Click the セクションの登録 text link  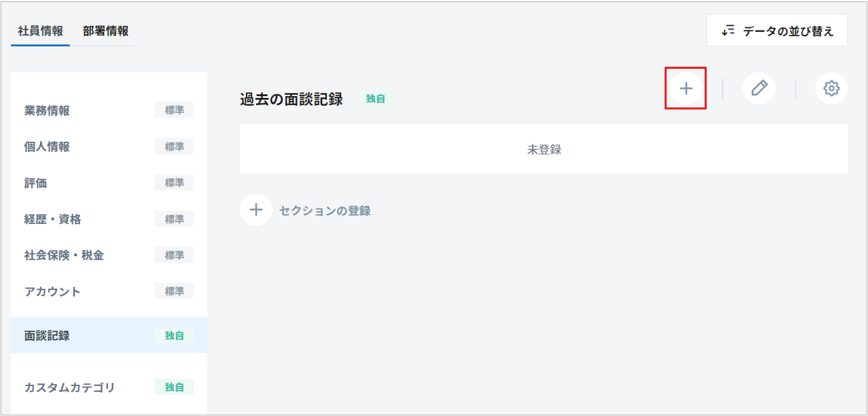(x=325, y=211)
